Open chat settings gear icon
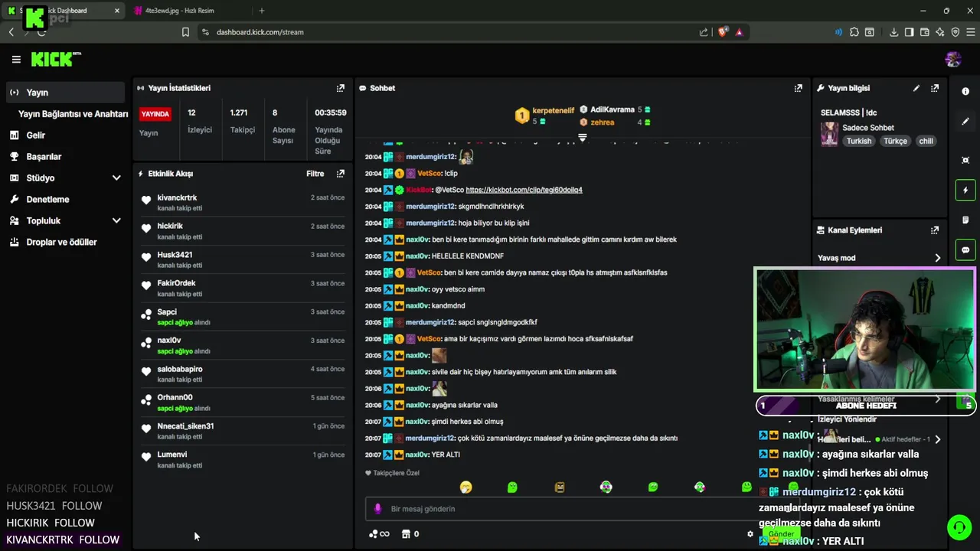This screenshot has height=551, width=980. 750,534
